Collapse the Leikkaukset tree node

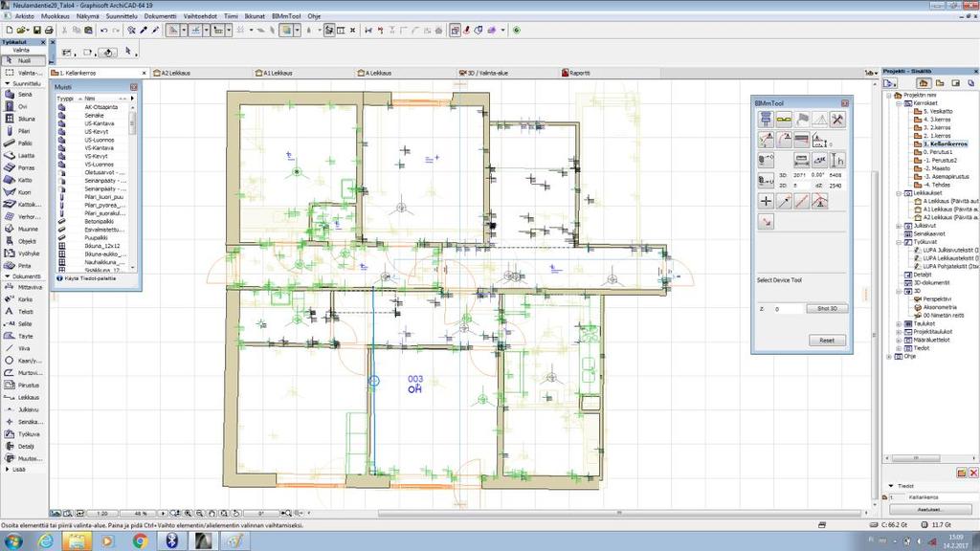click(x=899, y=193)
